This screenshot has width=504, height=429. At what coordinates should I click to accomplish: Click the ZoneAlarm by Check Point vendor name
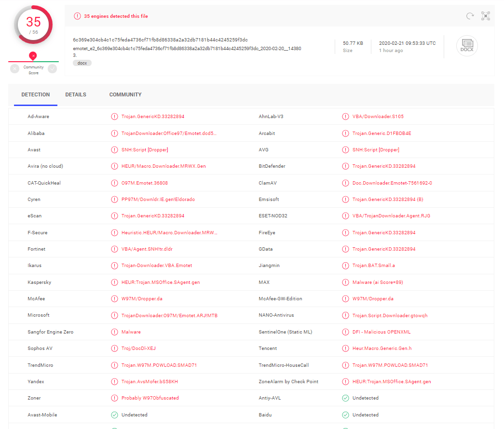(288, 382)
